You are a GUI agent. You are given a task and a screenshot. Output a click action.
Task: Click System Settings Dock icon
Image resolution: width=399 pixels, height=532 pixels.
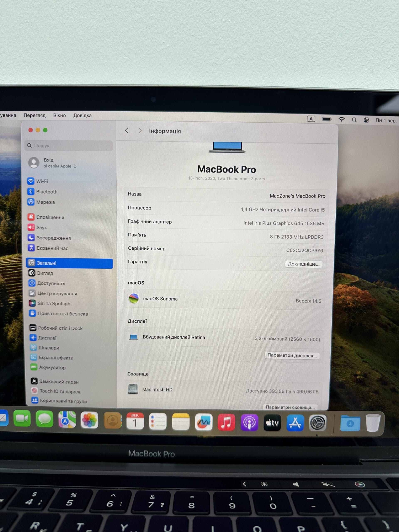[x=318, y=423]
